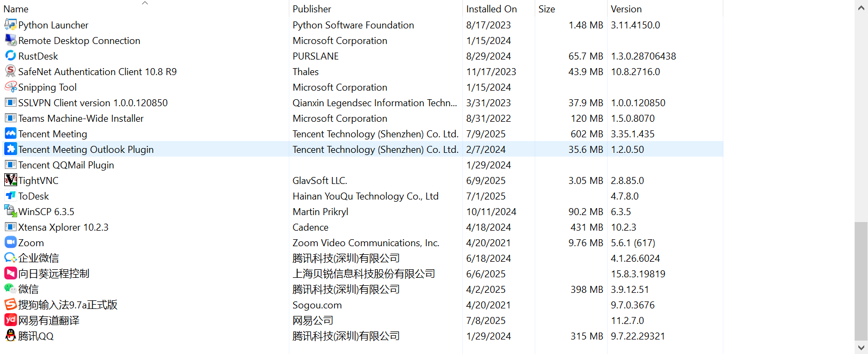
Task: Click the SSLVPN Client icon
Action: [x=10, y=102]
